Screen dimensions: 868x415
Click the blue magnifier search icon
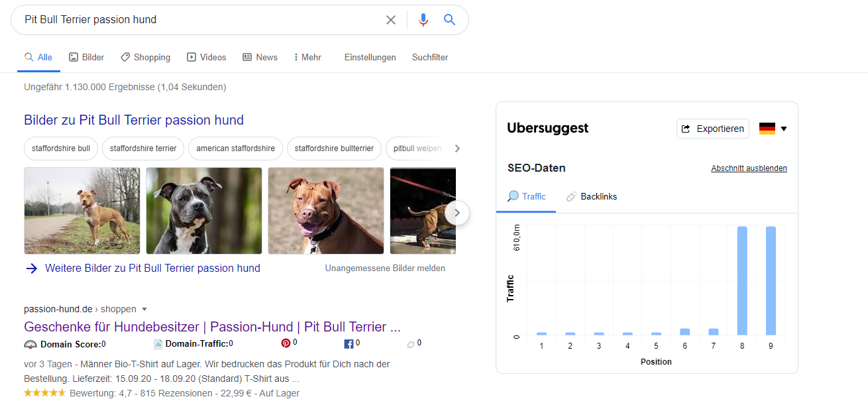(450, 20)
